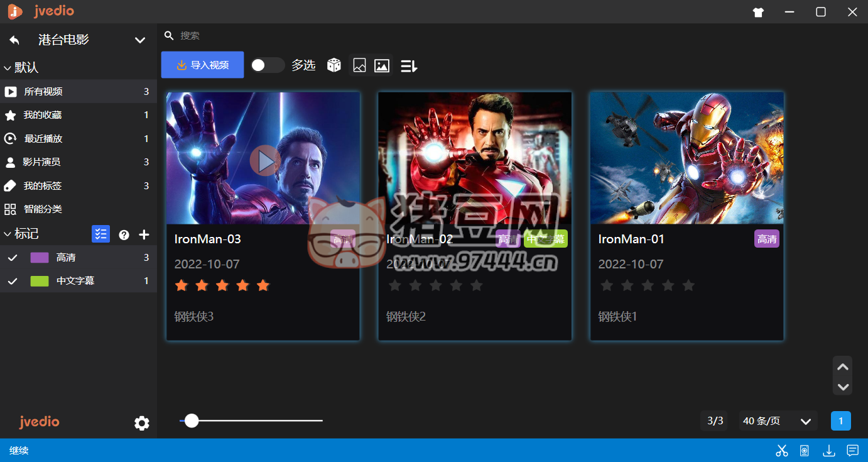Click the green 中文字幕 color swatch
The image size is (868, 462).
click(40, 281)
